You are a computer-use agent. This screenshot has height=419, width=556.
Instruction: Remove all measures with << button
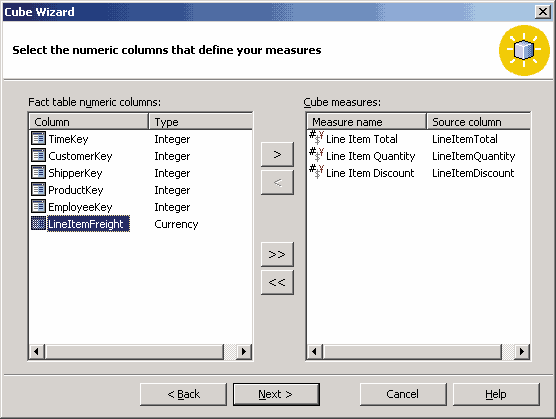click(277, 283)
